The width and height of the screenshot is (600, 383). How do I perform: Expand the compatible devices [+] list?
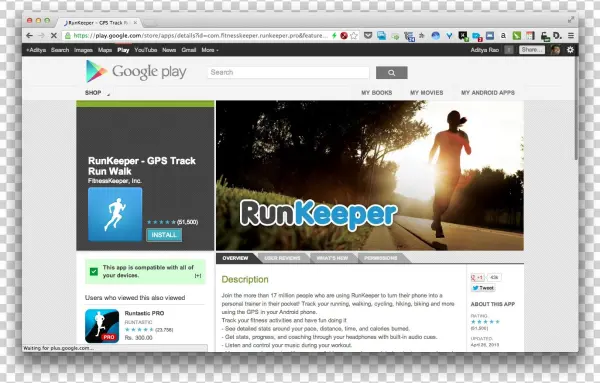tap(198, 276)
